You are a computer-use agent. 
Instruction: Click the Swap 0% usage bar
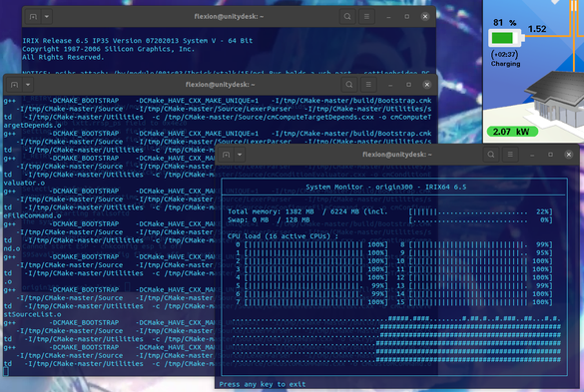click(x=481, y=219)
